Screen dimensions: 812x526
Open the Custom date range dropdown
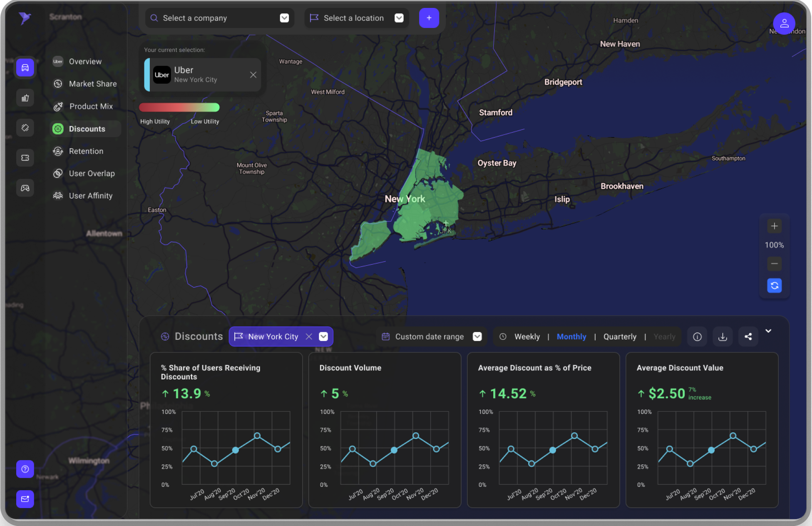[x=477, y=337]
